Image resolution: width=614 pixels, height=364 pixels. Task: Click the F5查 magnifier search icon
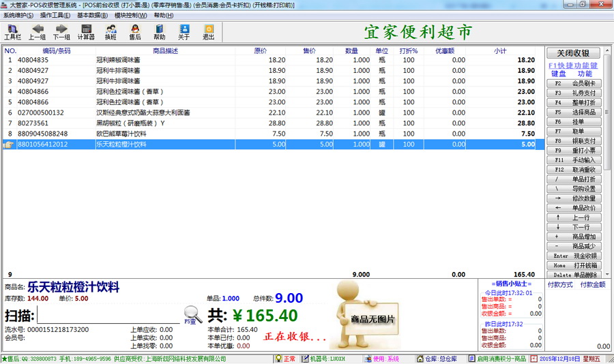pos(192,314)
